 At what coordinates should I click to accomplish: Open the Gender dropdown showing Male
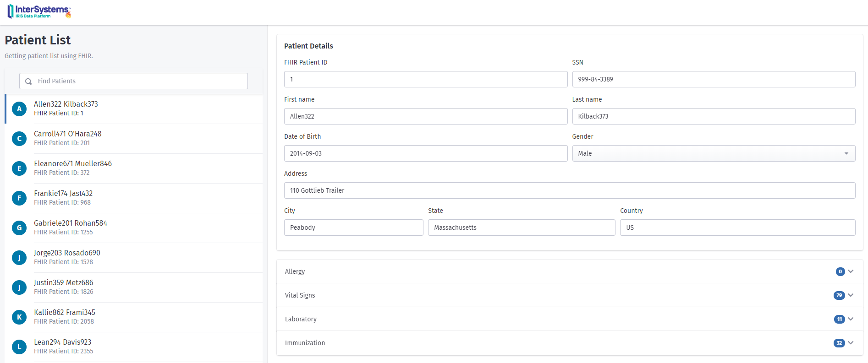pyautogui.click(x=714, y=153)
